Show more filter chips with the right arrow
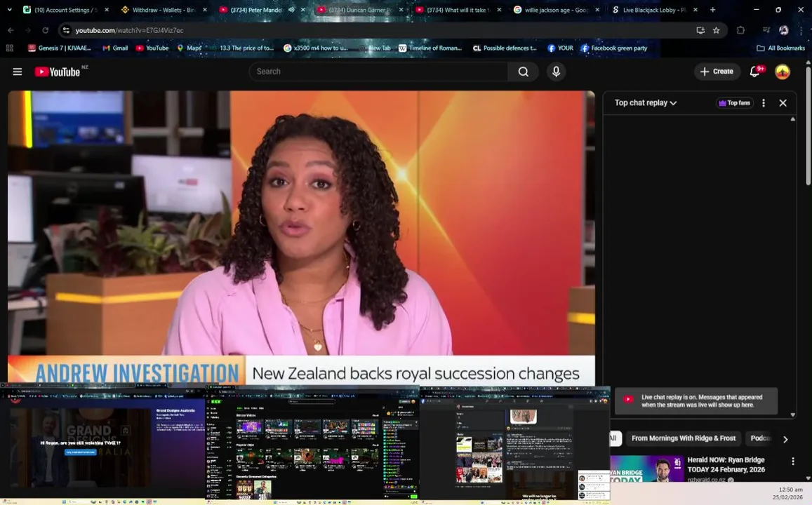The width and height of the screenshot is (812, 505). pos(785,439)
